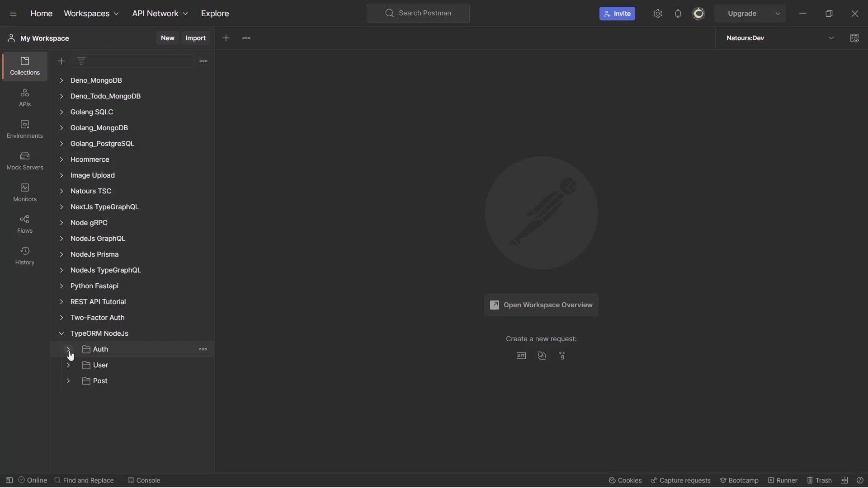Collapse the TypeORM NodeJs collection
Screen dimensions: 868x488
(61, 333)
